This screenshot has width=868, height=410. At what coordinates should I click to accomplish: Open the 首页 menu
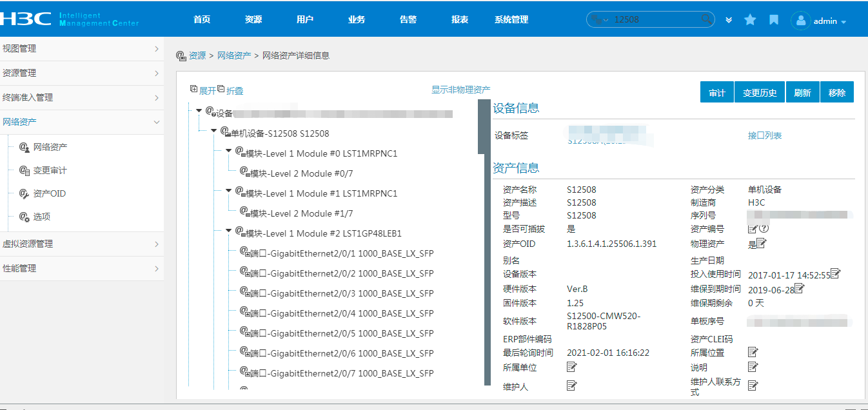202,19
